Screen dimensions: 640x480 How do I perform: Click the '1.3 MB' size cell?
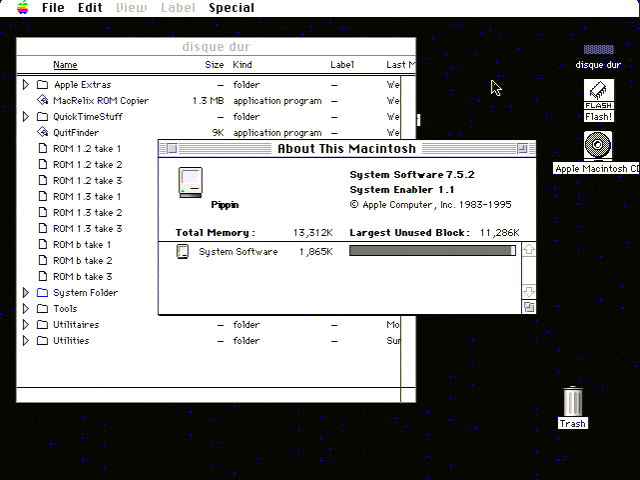click(x=208, y=100)
